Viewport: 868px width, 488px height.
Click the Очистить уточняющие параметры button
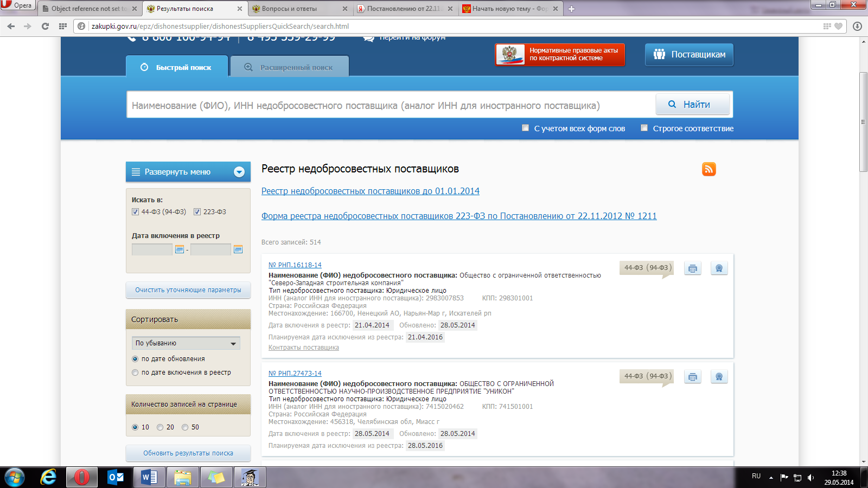(188, 290)
